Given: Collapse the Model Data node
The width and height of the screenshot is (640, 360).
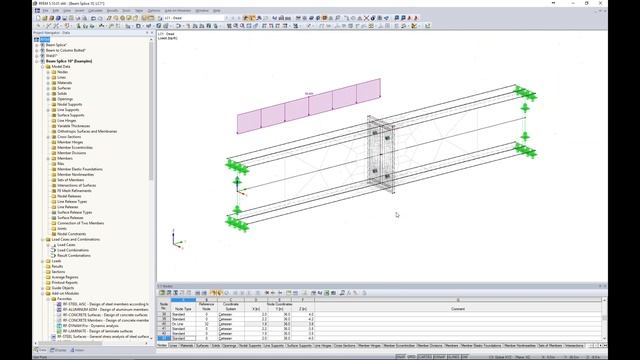Looking at the screenshot, I should coord(42,67).
